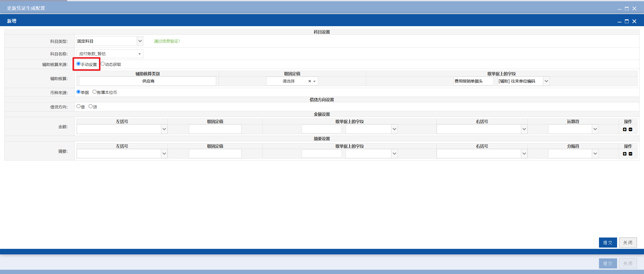This screenshot has width=644, height=274.
Task: Open the 运算符 dropdown in 金额 row
Action: 573,129
